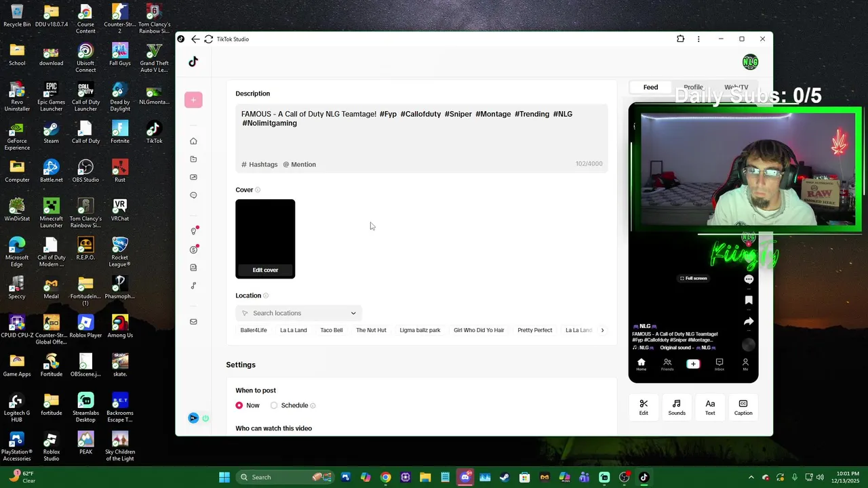Click the #Nolimitgaming hashtag in description

pos(269,123)
